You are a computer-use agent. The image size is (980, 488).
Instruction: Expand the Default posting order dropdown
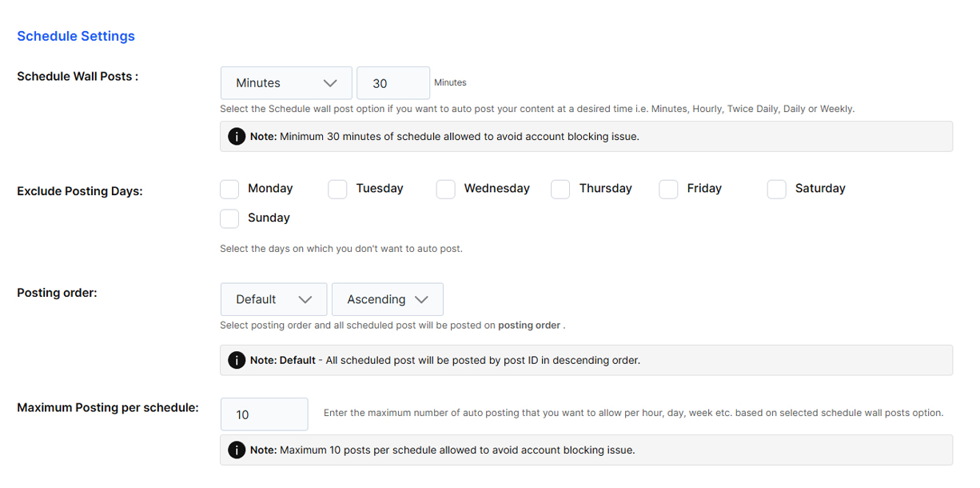click(x=273, y=299)
